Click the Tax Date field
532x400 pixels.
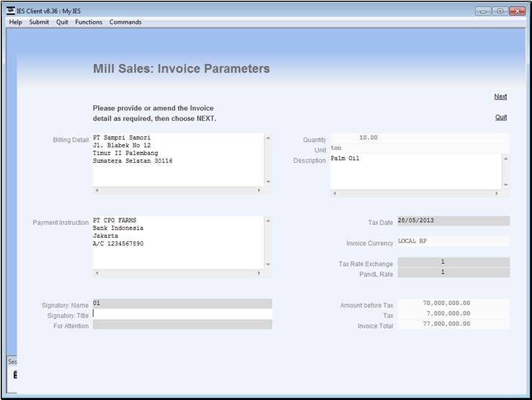(x=454, y=221)
